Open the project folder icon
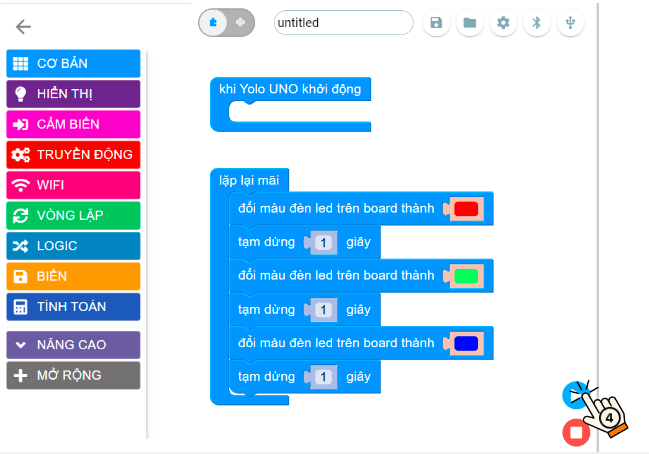Image resolution: width=649 pixels, height=454 pixels. 469,23
